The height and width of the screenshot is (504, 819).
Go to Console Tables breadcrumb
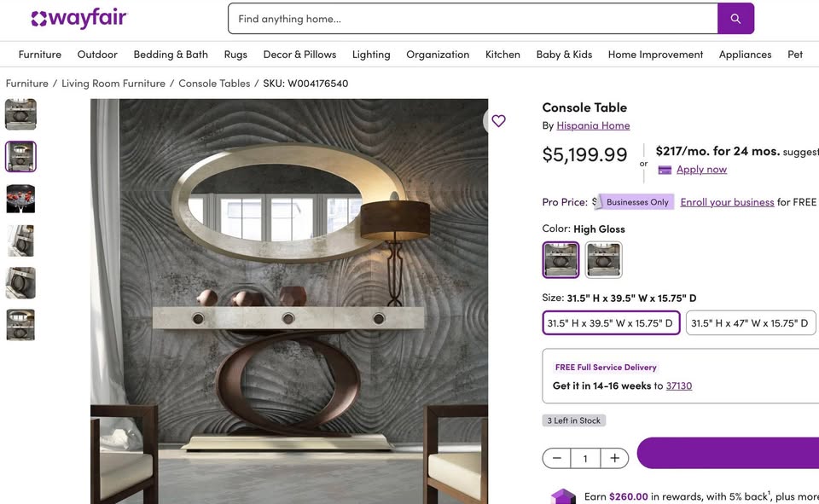(214, 84)
